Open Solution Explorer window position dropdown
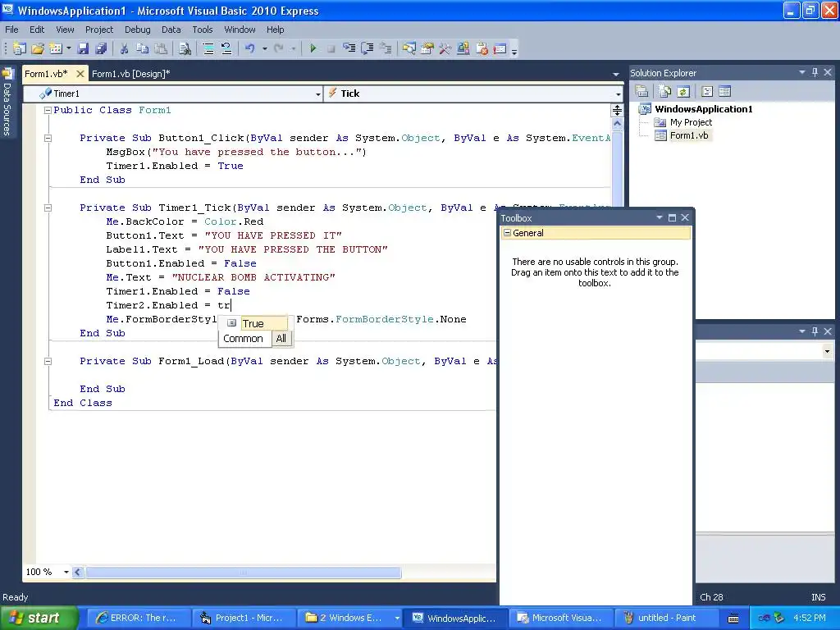The height and width of the screenshot is (630, 840). (802, 72)
